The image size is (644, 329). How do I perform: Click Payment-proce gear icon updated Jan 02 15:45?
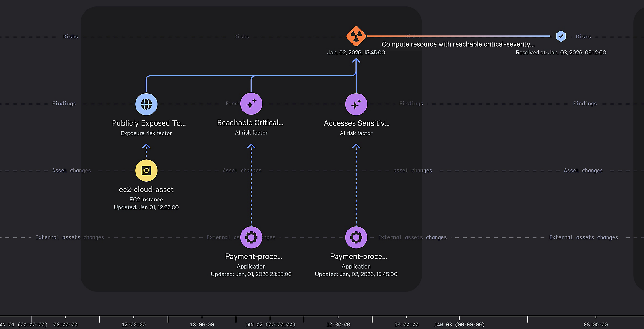click(356, 237)
